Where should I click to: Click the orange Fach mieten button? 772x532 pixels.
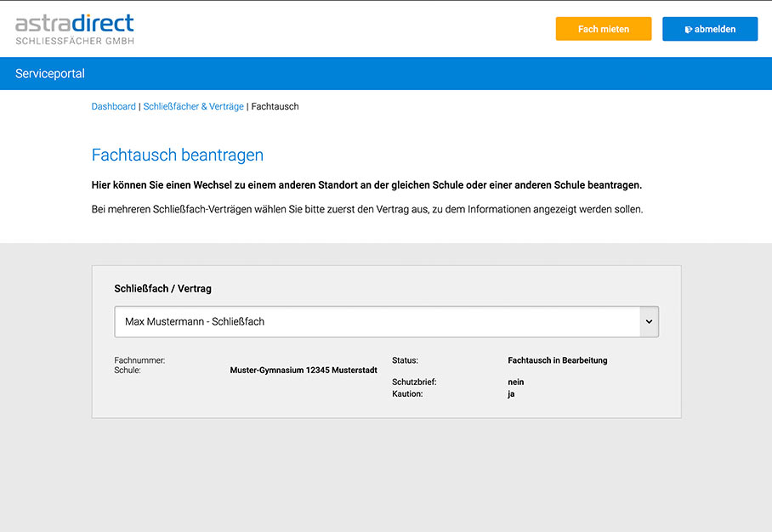(603, 28)
